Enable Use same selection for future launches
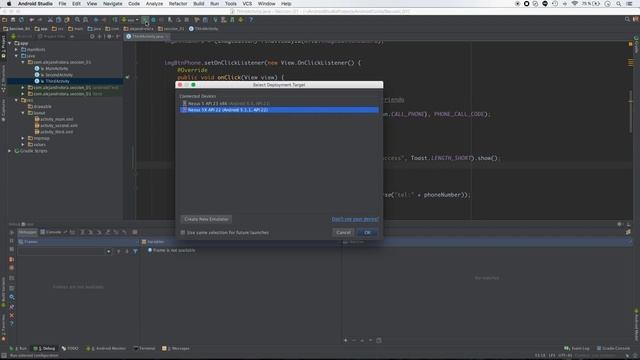Screen dimensions: 640x360 (183, 233)
